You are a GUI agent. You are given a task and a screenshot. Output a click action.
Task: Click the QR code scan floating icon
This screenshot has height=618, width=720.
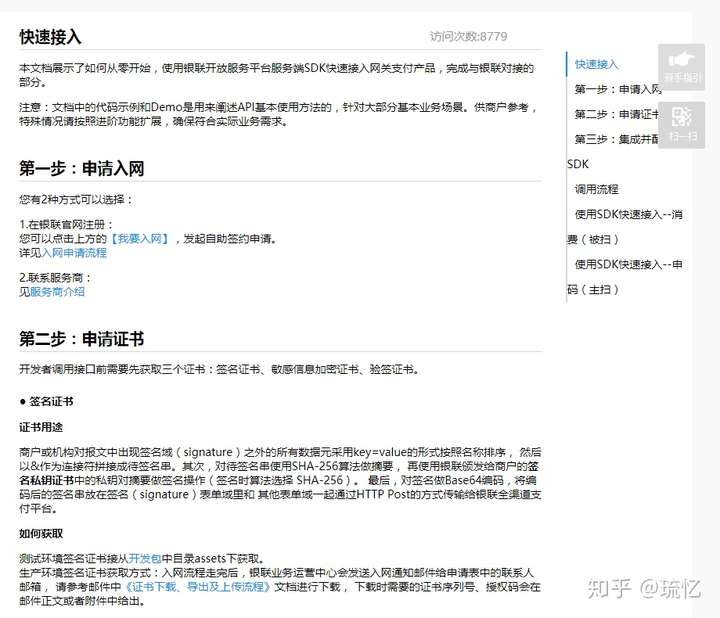pos(681,125)
